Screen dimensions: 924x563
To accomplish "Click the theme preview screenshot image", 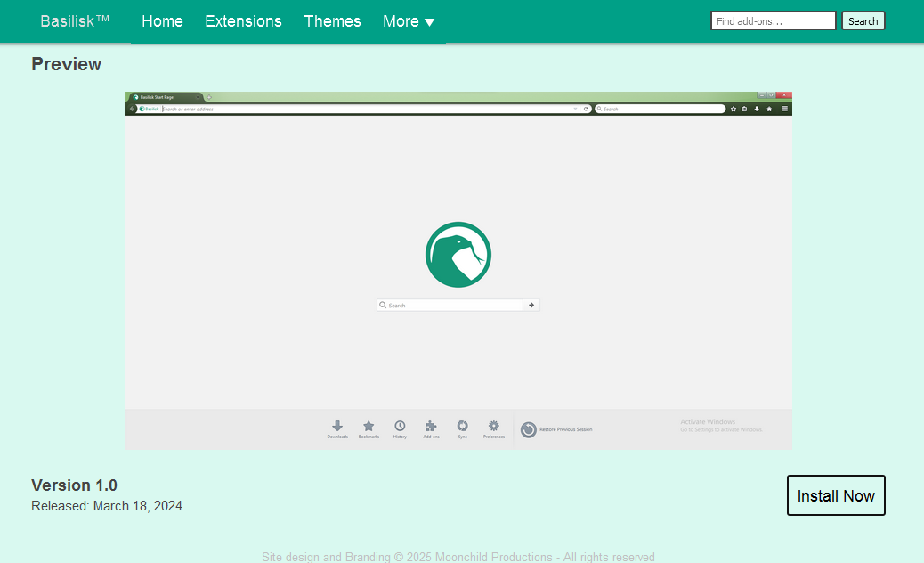I will (x=458, y=271).
